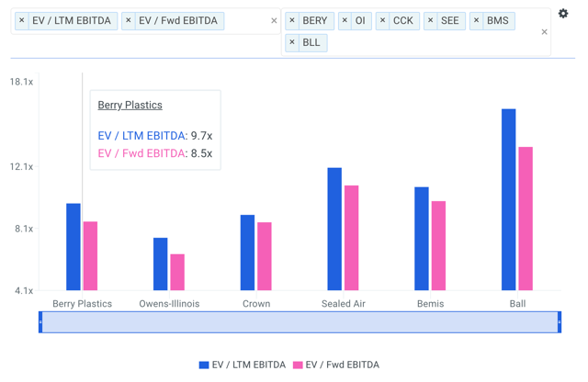Clear all selected metrics

tap(274, 20)
